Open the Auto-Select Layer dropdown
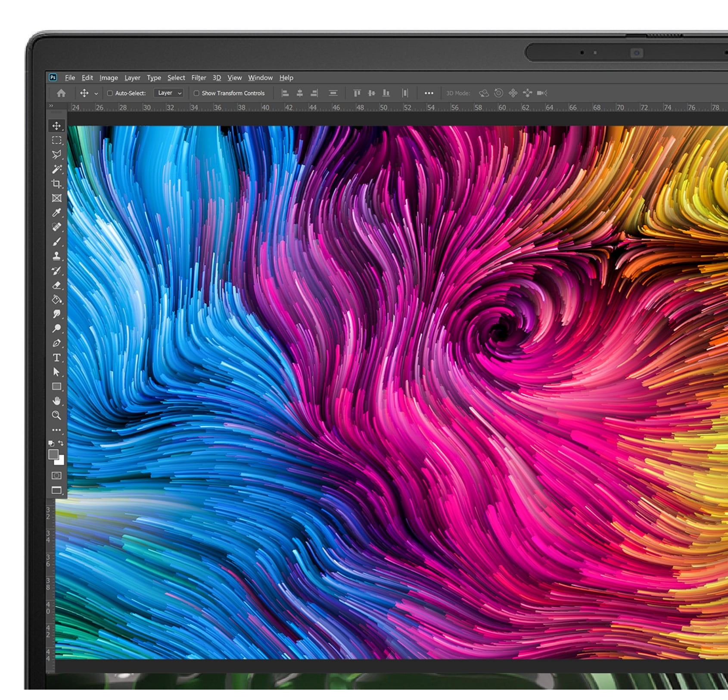728x700 pixels. 169,93
